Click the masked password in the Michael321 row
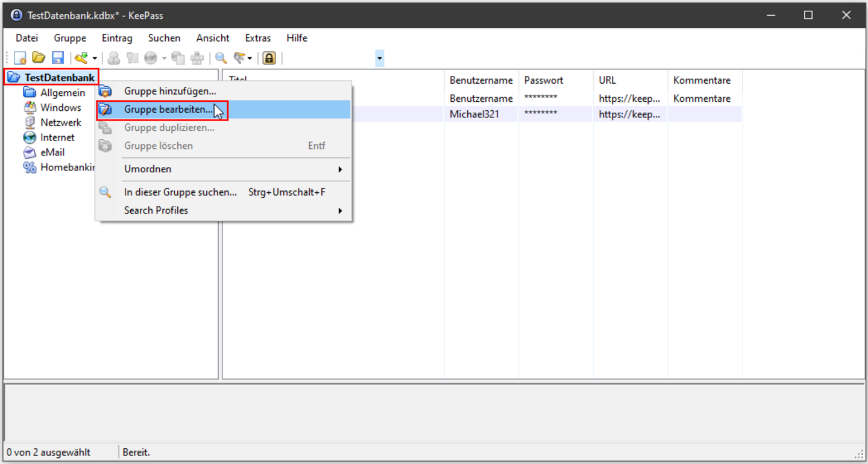This screenshot has height=464, width=868. [541, 113]
